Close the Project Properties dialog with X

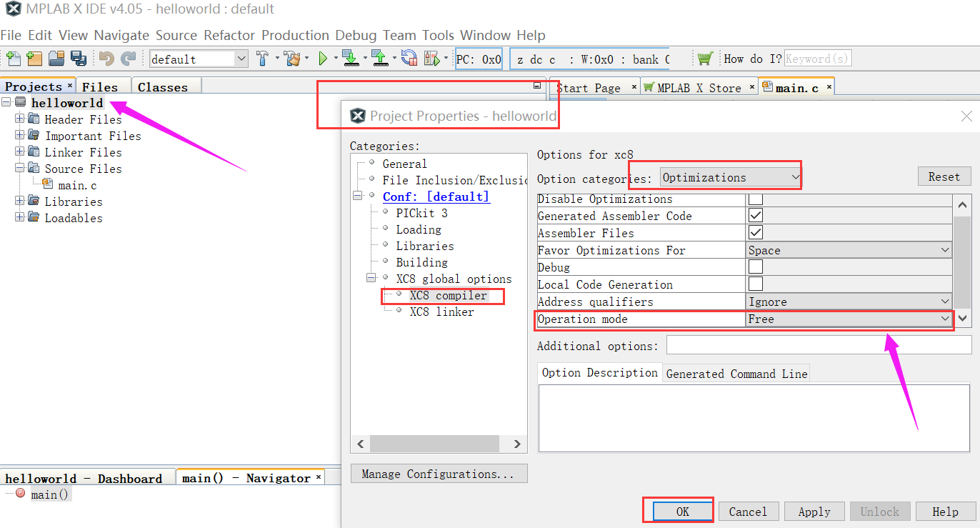(966, 116)
